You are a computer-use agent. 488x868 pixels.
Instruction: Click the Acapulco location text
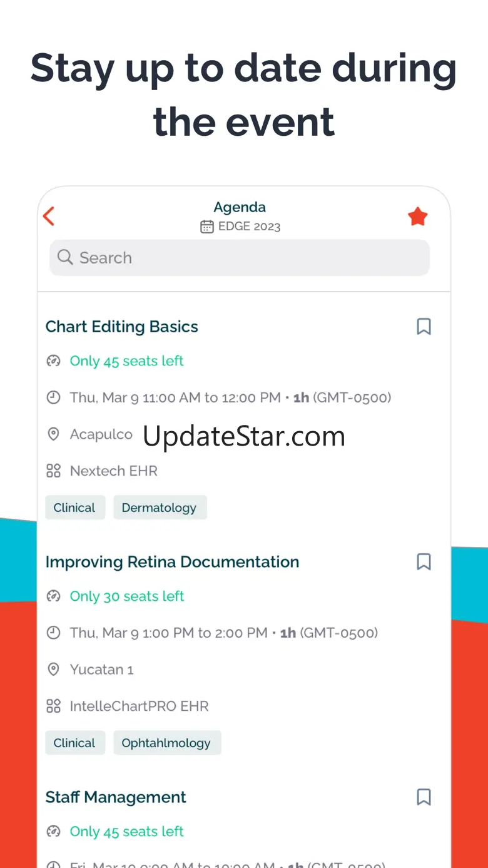coord(101,434)
